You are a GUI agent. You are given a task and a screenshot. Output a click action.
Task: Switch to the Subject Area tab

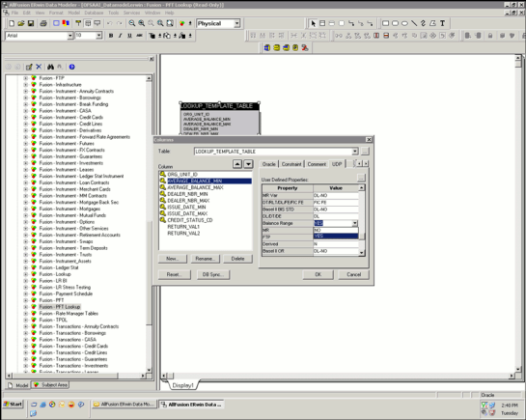pos(50,385)
